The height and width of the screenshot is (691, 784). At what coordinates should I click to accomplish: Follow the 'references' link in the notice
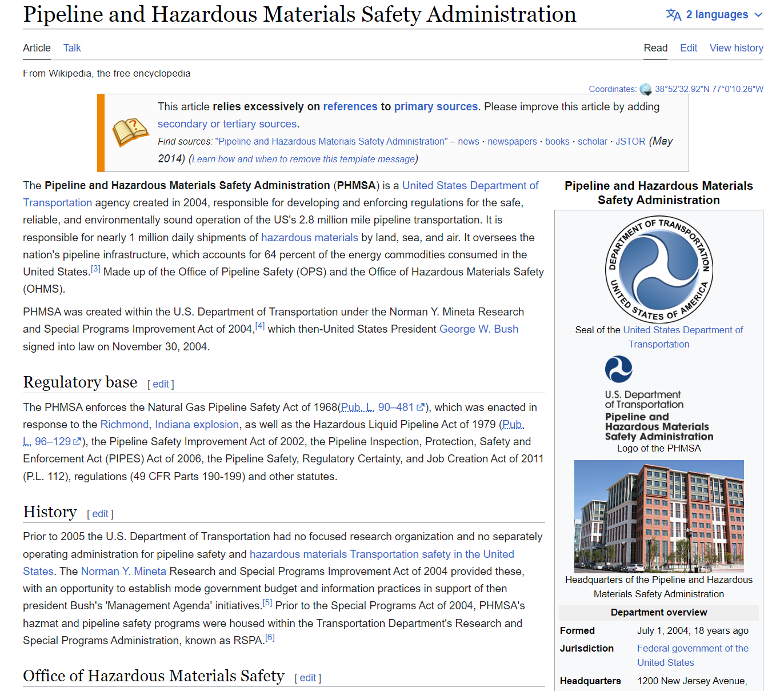coord(350,107)
